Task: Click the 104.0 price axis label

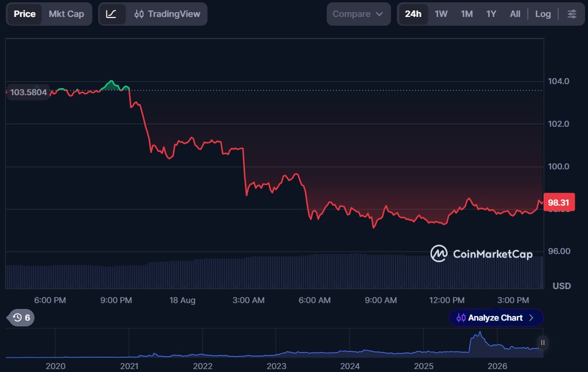Action: click(558, 81)
